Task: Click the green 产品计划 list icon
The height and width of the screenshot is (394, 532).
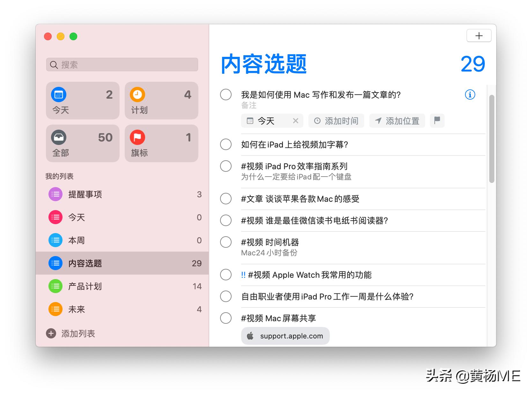Action: point(55,286)
